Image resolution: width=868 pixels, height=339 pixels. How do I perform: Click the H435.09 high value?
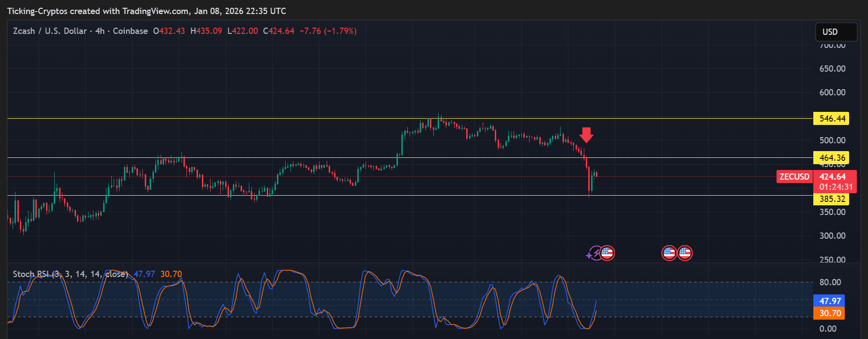pos(206,31)
